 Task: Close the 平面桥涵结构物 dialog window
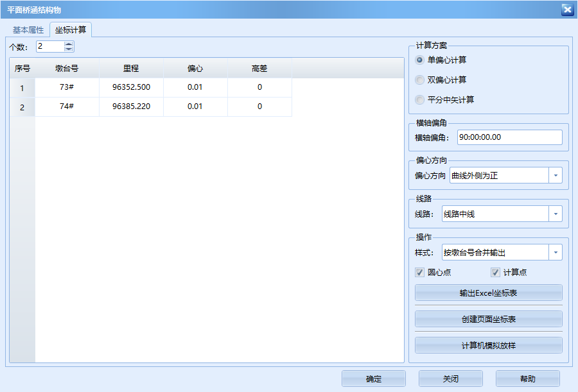click(566, 9)
